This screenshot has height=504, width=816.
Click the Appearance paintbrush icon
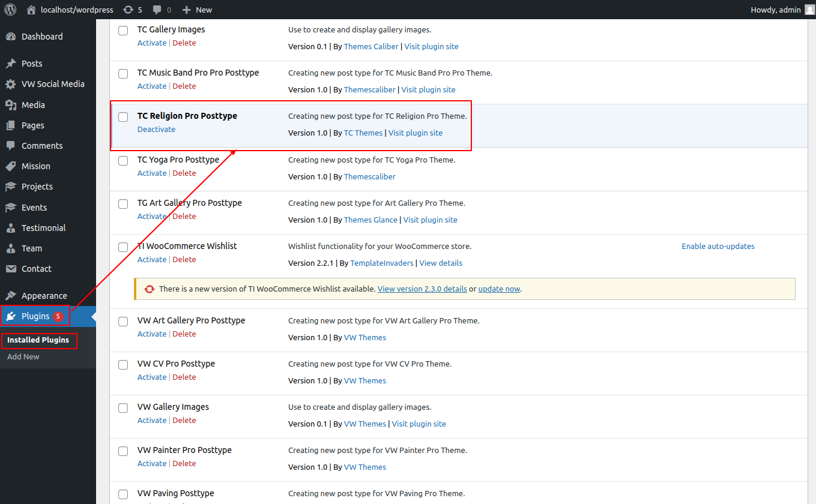pos(11,296)
